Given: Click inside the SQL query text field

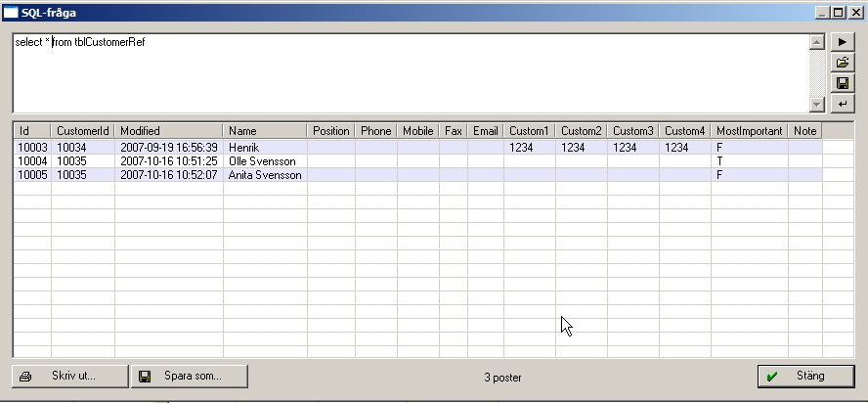Looking at the screenshot, I should 411,73.
